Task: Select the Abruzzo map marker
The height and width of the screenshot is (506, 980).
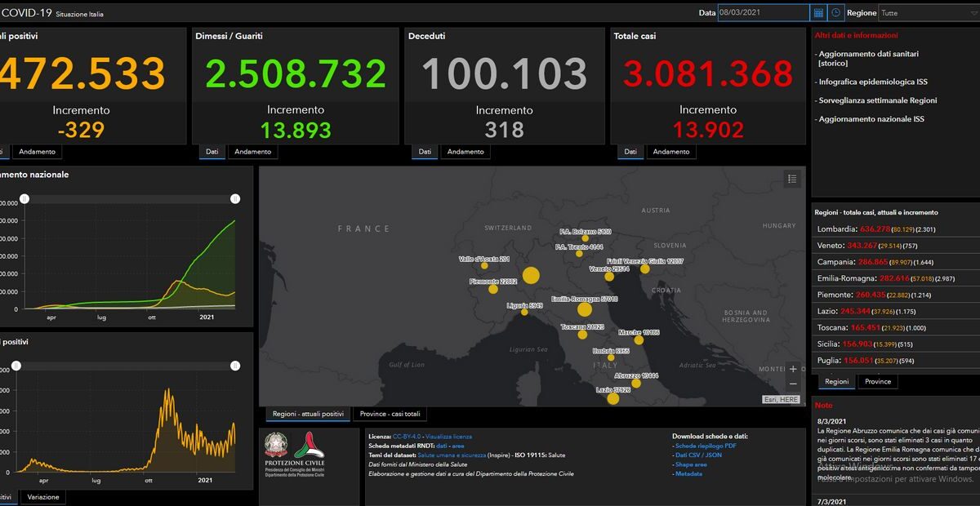Action: (x=636, y=383)
